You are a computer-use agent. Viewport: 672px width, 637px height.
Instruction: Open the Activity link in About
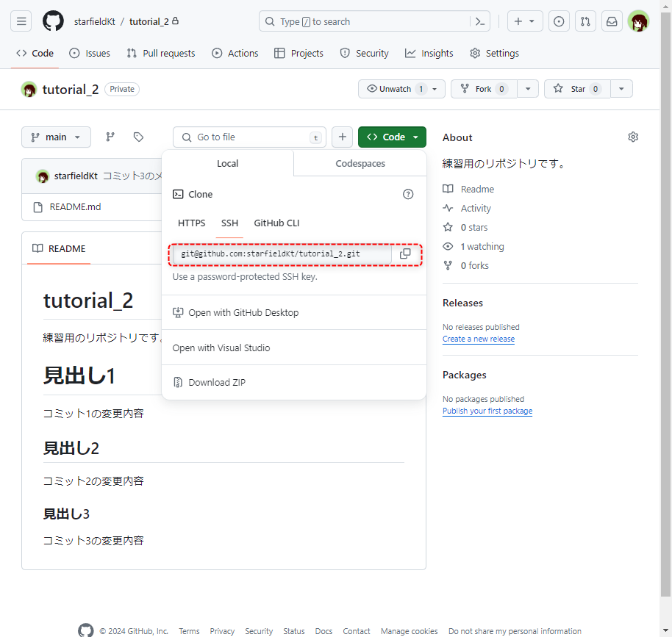(x=467, y=208)
